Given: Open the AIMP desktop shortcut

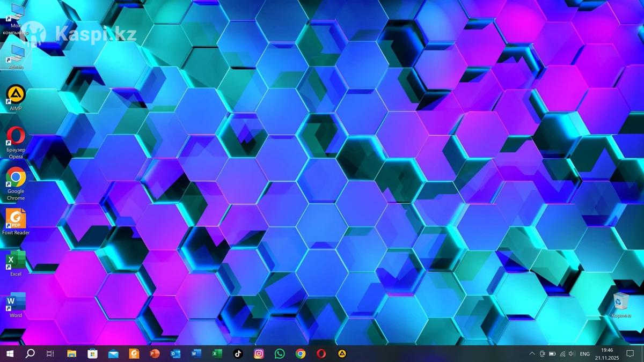Looking at the screenshot, I should pyautogui.click(x=16, y=95).
